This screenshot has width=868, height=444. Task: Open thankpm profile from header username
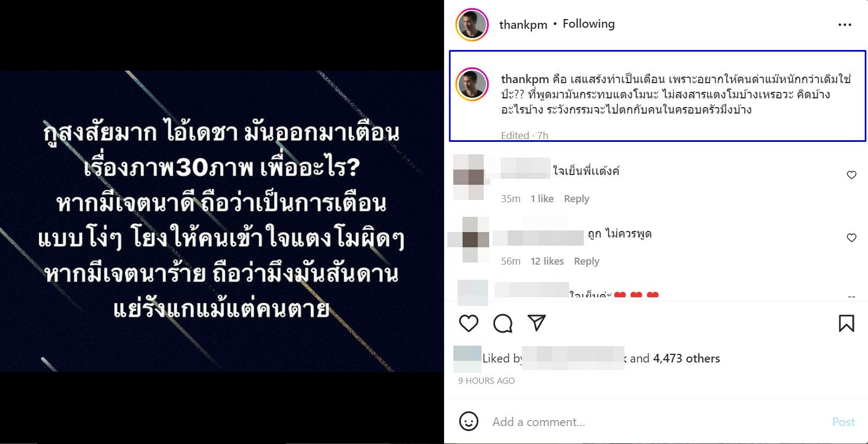pos(523,25)
